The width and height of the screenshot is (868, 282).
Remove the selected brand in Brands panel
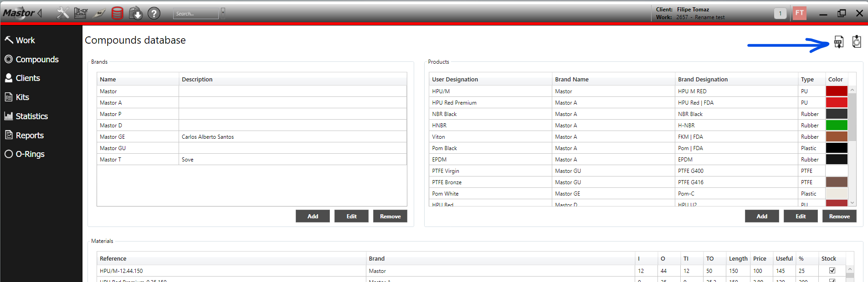pyautogui.click(x=390, y=216)
